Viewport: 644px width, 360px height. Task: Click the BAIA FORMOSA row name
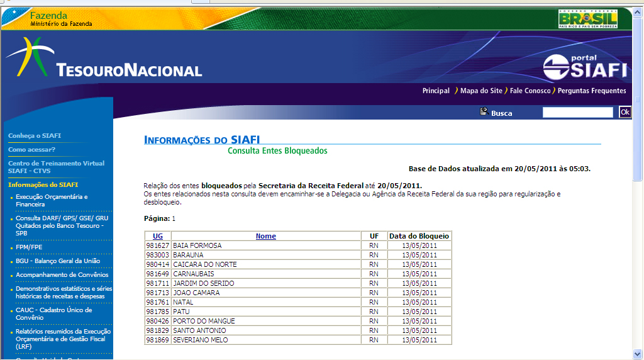pos(197,245)
